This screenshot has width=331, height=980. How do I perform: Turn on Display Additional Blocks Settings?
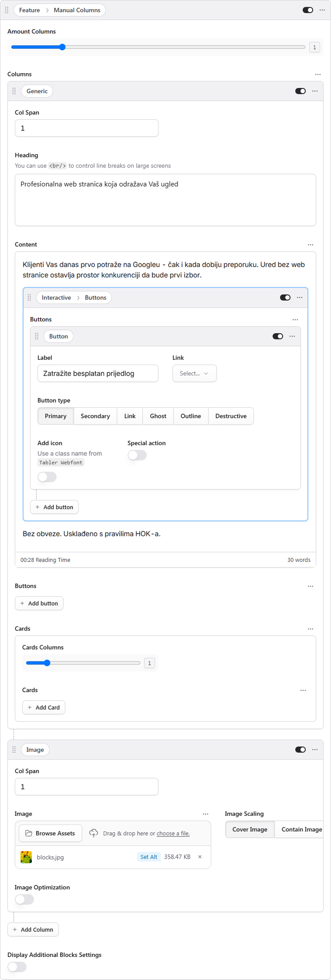[x=17, y=967]
